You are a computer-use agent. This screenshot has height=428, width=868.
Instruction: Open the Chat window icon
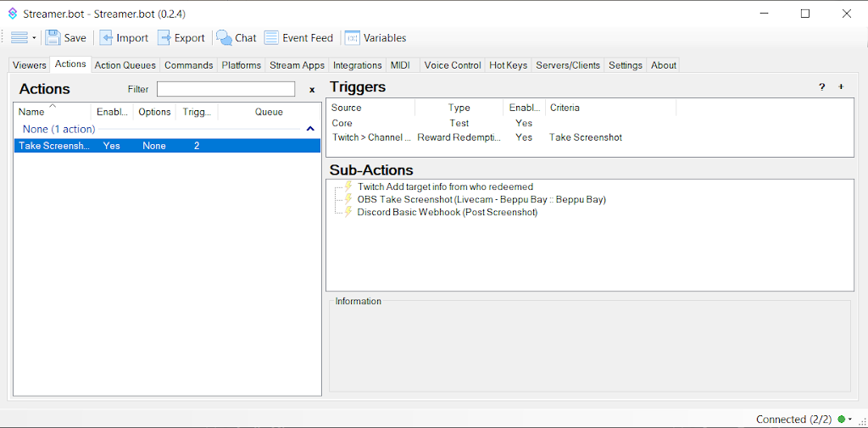click(x=225, y=38)
